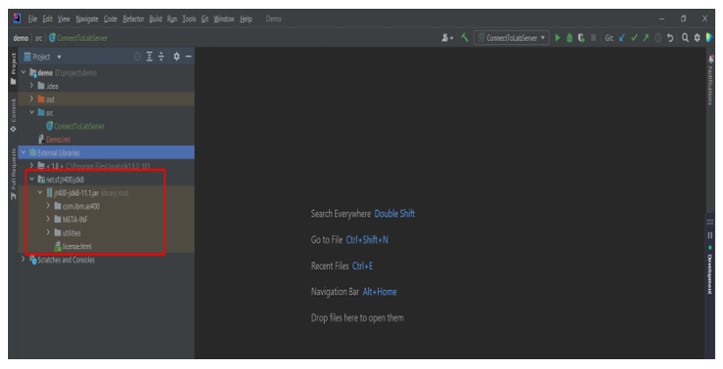
Task: Hide Project panel with minus icon
Action: click(188, 57)
